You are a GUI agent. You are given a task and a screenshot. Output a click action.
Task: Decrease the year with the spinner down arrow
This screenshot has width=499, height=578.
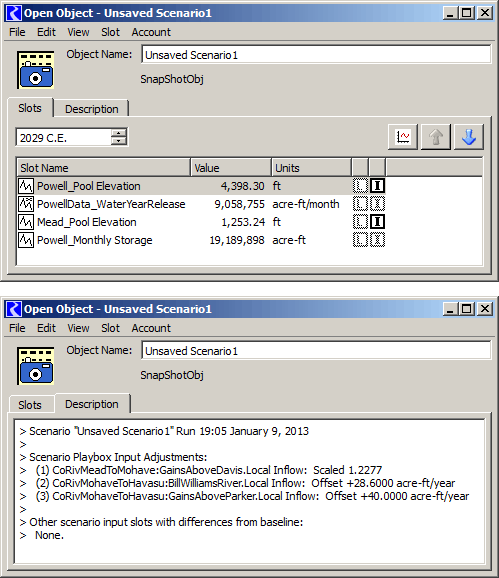point(119,141)
